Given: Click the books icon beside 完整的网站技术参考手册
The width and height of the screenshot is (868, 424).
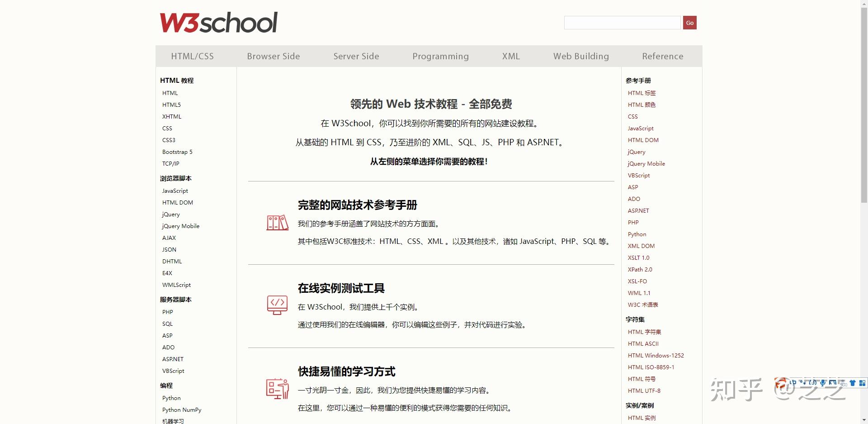Looking at the screenshot, I should tap(278, 223).
